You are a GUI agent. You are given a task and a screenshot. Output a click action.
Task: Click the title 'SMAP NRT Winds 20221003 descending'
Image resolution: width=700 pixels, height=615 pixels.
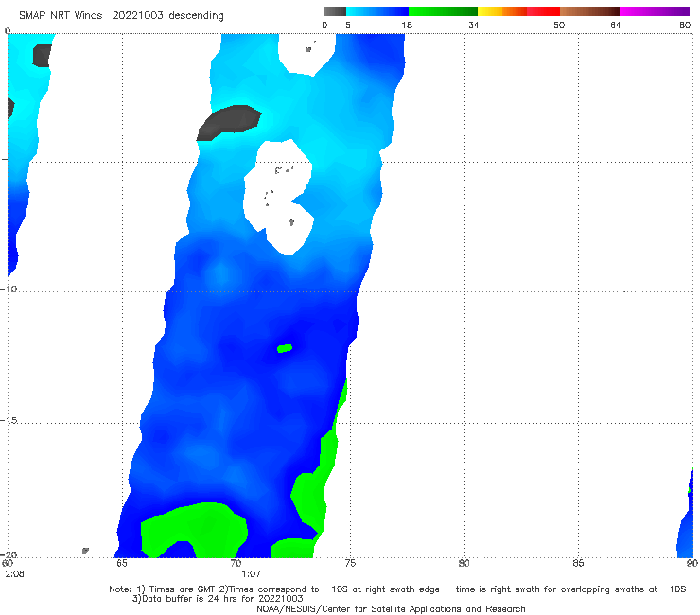pos(121,16)
